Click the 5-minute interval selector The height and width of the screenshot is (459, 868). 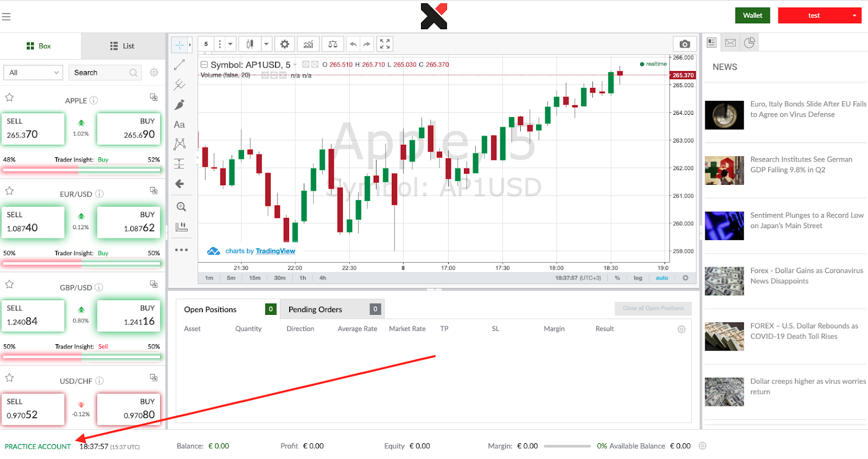pyautogui.click(x=206, y=44)
